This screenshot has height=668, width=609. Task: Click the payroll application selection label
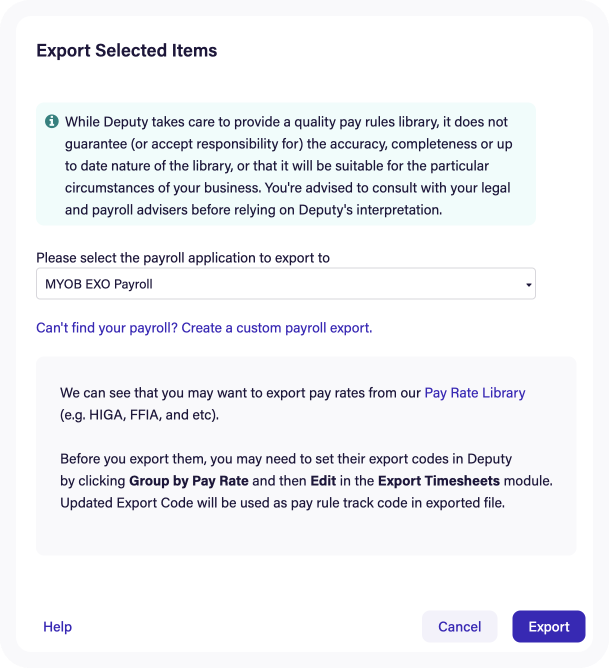183,258
